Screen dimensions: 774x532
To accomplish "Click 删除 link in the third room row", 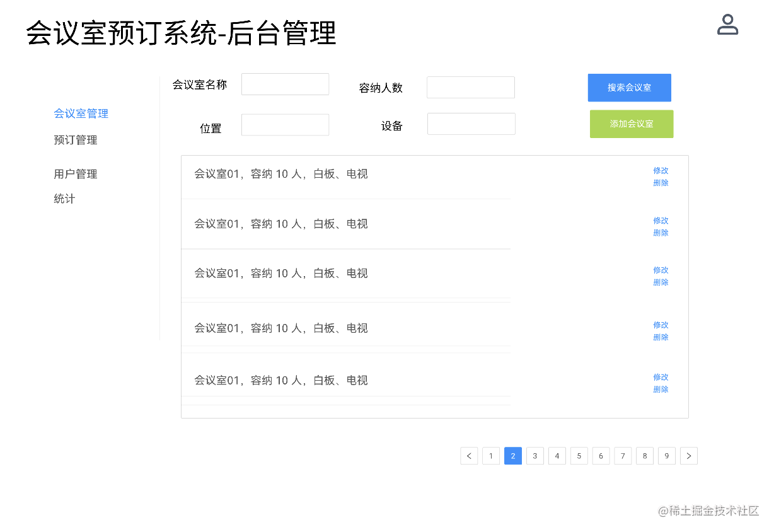I will coord(661,282).
